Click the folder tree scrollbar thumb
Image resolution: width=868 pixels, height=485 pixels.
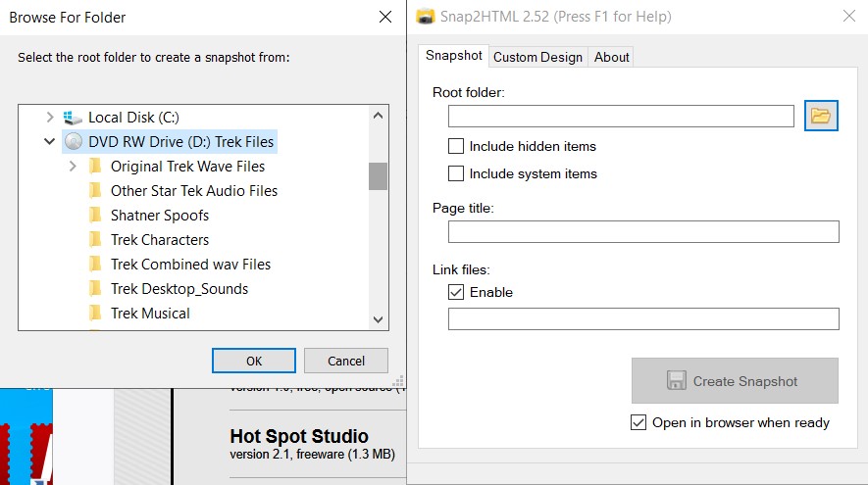378,175
